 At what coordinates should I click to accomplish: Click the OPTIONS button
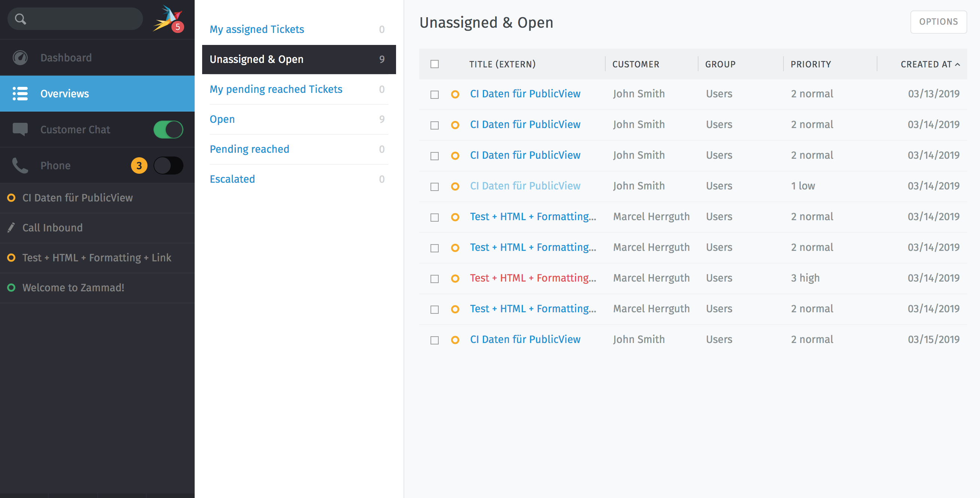(x=938, y=22)
